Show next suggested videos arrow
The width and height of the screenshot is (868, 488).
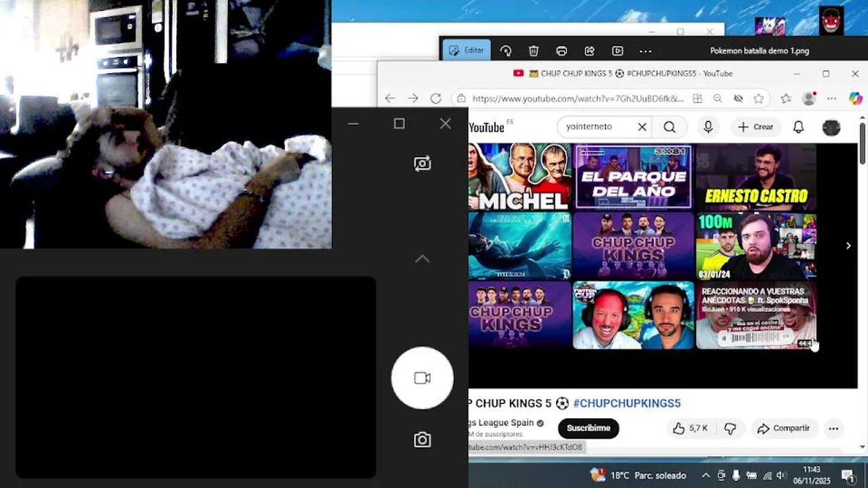(848, 245)
